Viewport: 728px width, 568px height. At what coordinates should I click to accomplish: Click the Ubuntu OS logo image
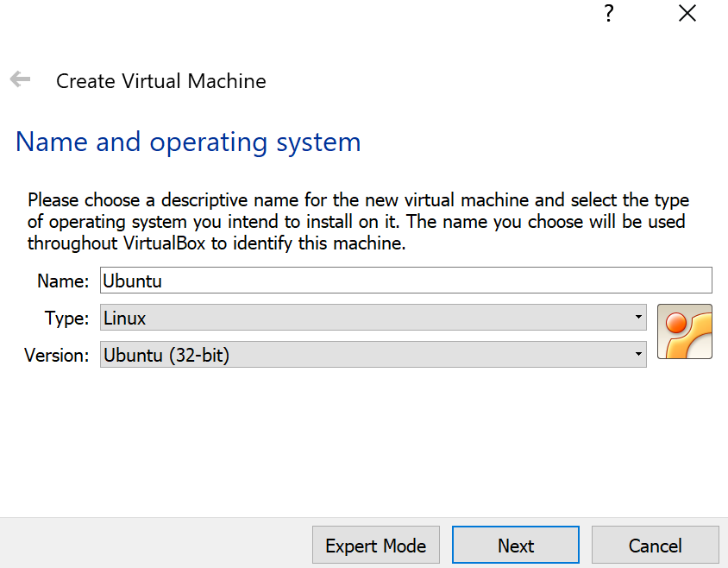pos(684,331)
